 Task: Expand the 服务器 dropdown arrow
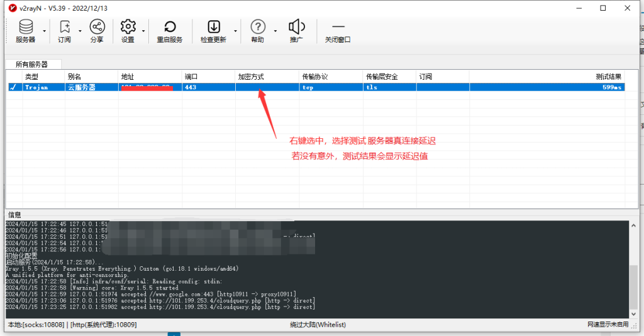(45, 31)
